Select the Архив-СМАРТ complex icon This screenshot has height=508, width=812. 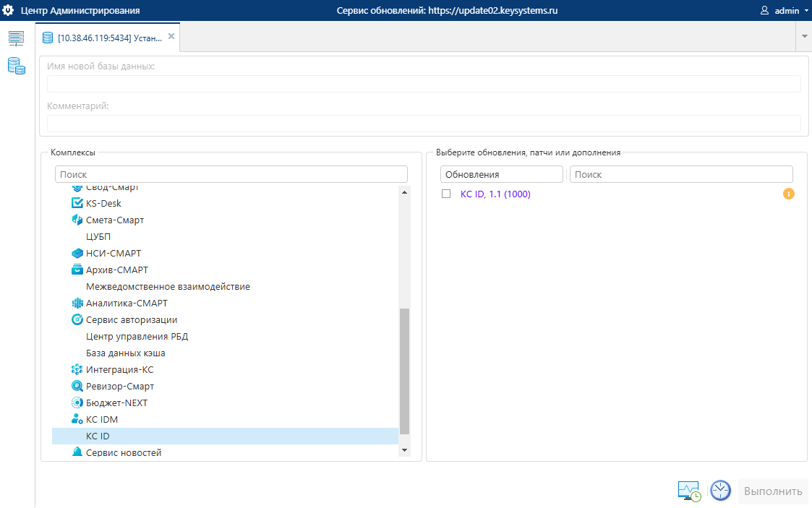(x=77, y=270)
